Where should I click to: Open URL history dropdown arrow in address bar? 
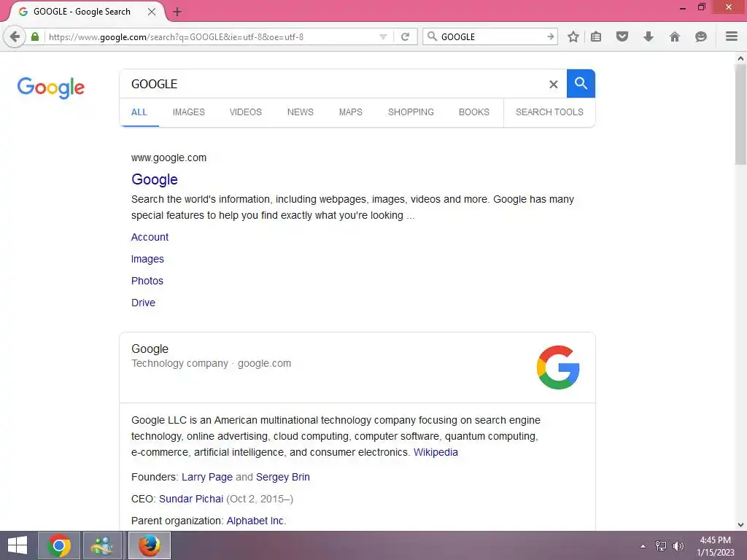tap(383, 36)
